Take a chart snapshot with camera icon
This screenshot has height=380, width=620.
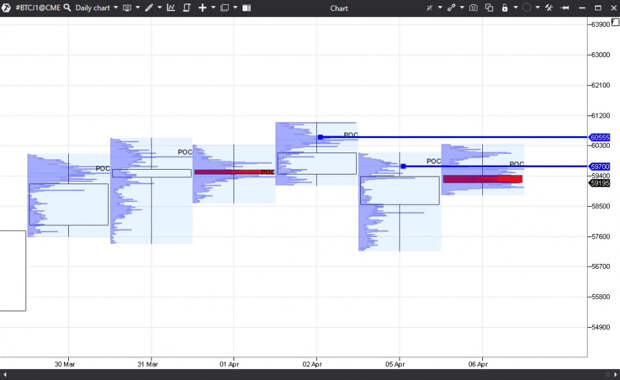tap(473, 8)
